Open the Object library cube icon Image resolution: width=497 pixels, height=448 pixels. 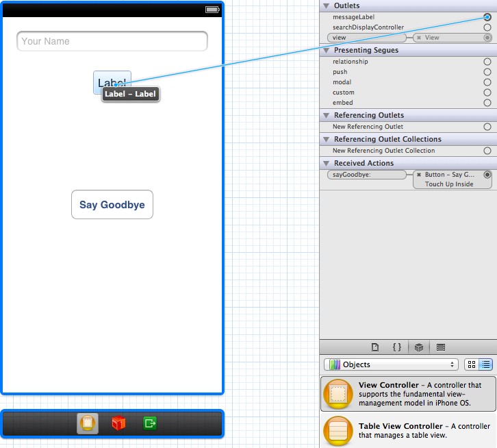click(419, 347)
